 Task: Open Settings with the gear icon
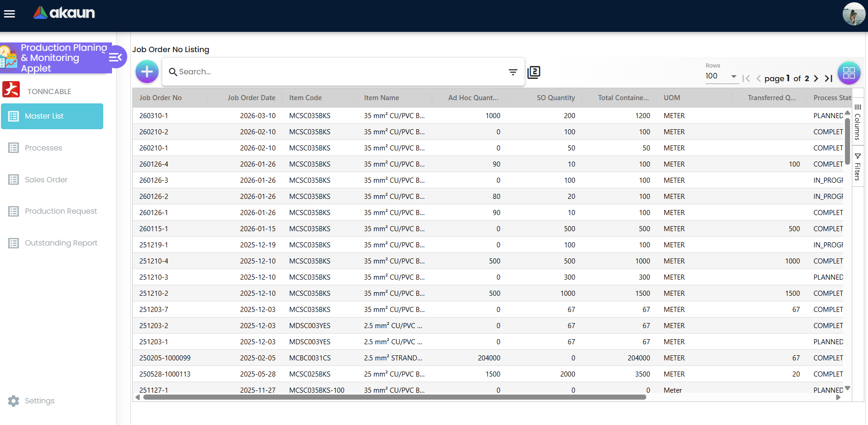tap(14, 401)
